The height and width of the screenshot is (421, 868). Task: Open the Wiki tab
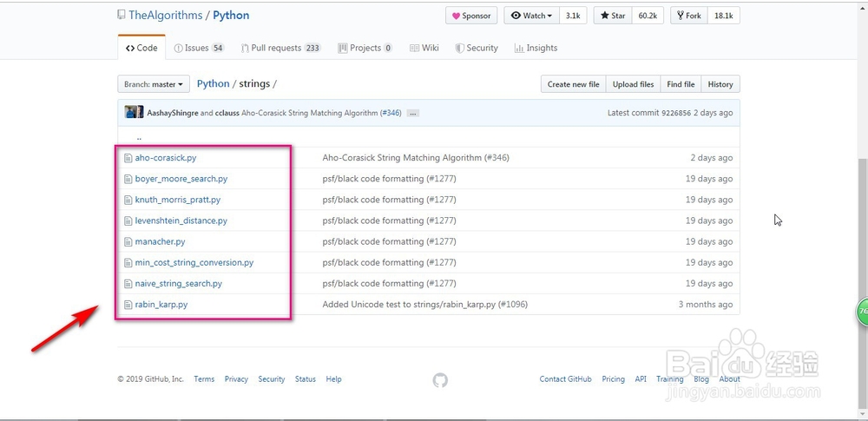pyautogui.click(x=424, y=49)
